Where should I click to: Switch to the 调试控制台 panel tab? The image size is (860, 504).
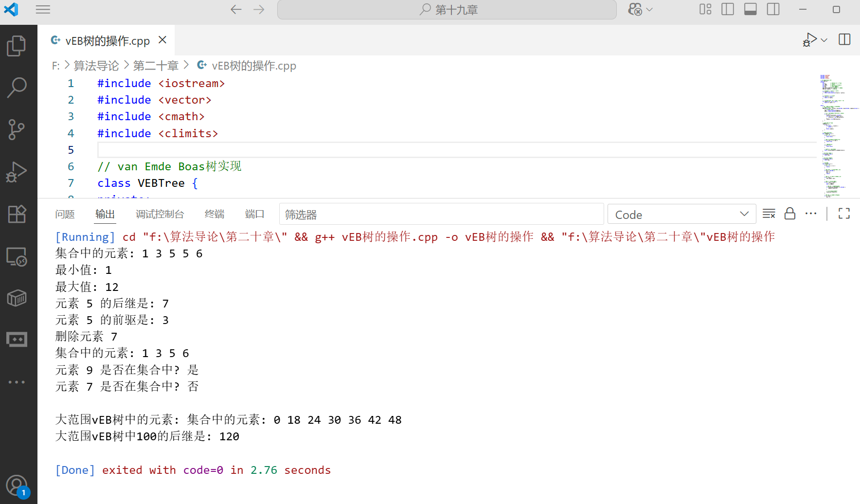pyautogui.click(x=160, y=214)
